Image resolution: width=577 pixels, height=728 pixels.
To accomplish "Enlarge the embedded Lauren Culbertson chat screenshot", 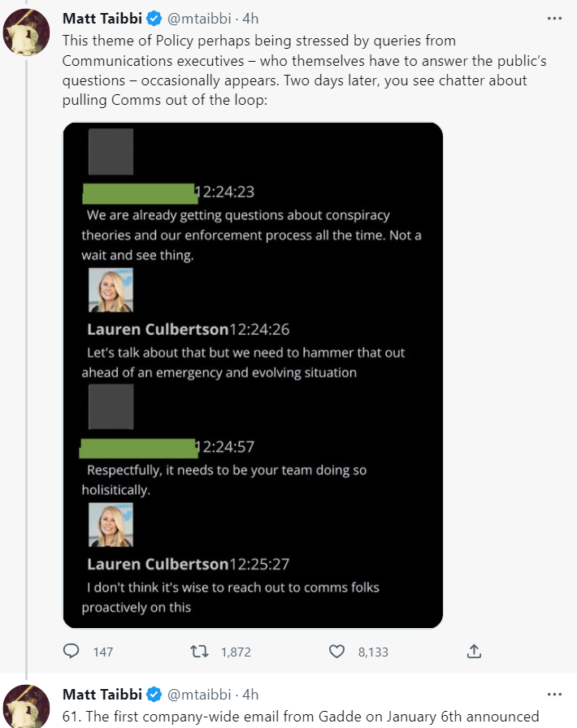I will coord(253,375).
